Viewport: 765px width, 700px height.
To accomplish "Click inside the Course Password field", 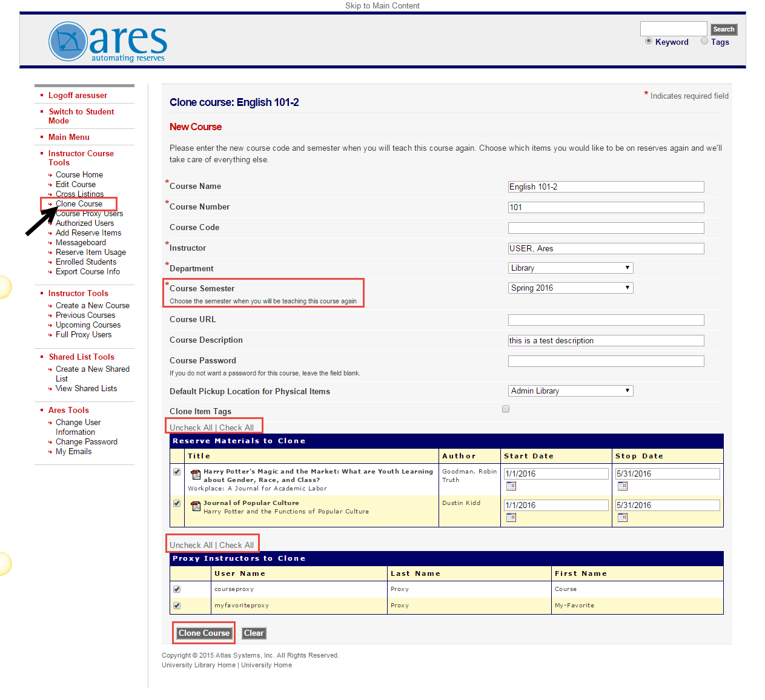I will click(x=606, y=360).
